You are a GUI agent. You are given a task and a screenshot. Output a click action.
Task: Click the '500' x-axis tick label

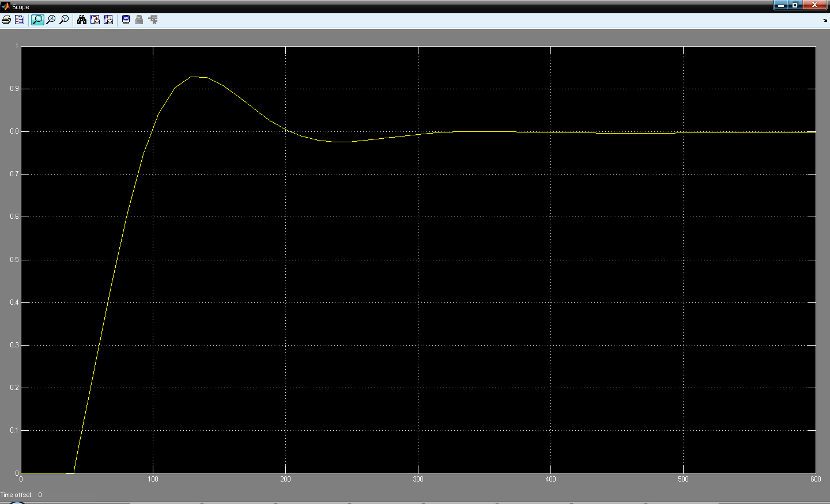pos(683,479)
